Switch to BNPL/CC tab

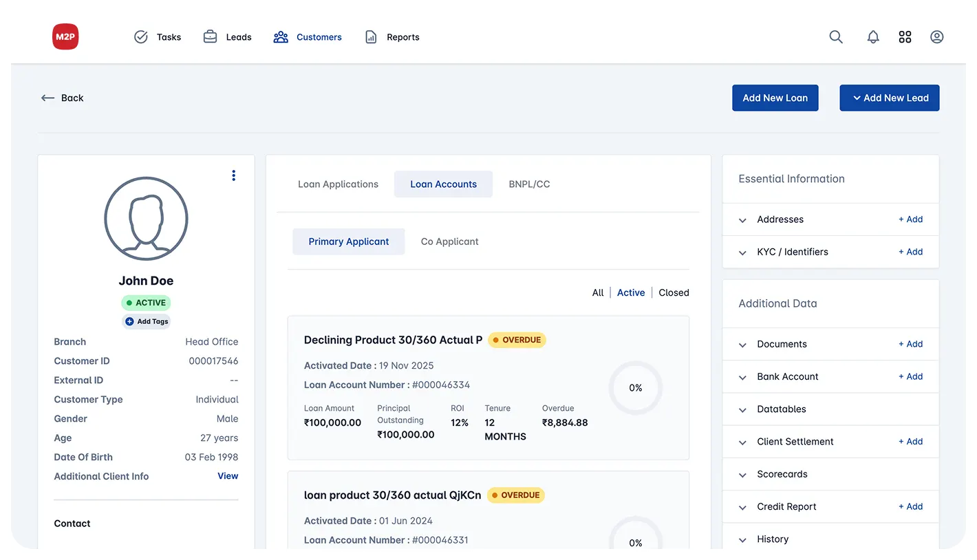[x=529, y=184]
